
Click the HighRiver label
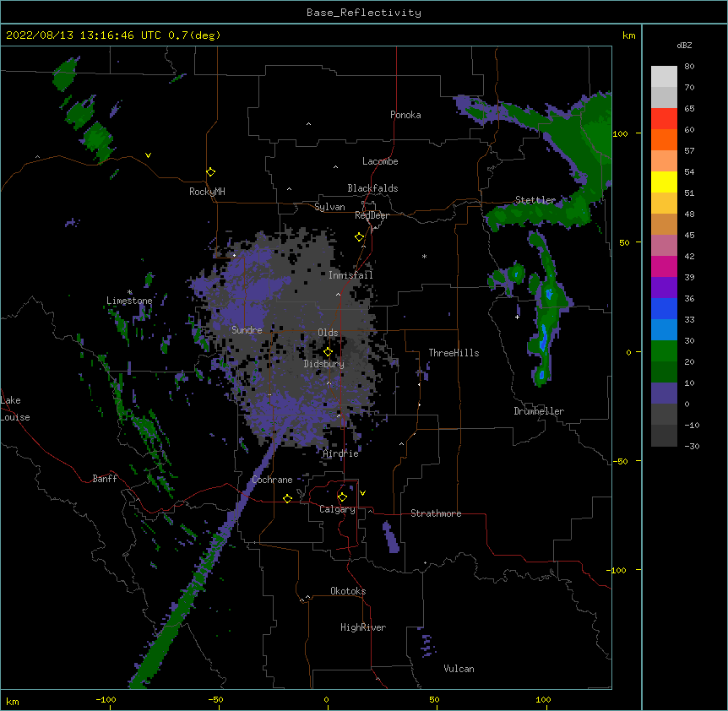coord(363,627)
